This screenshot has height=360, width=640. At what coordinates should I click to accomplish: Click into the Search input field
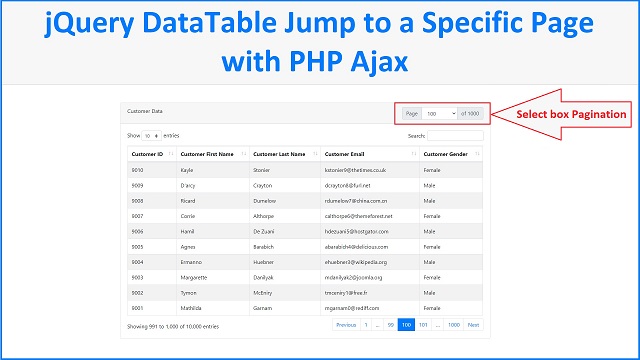click(455, 136)
